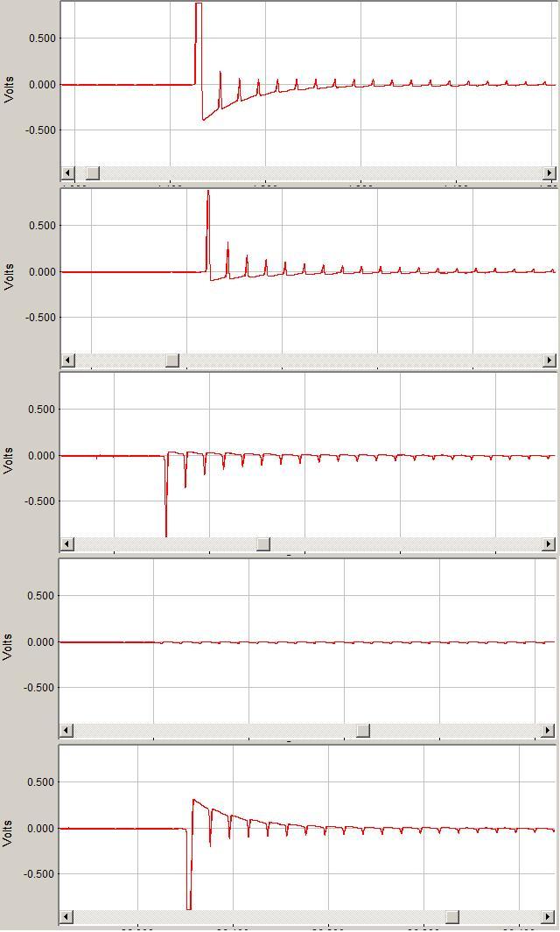Image resolution: width=560 pixels, height=932 pixels.
Task: Click the Volts axis label of the top chart
Action: click(x=9, y=89)
